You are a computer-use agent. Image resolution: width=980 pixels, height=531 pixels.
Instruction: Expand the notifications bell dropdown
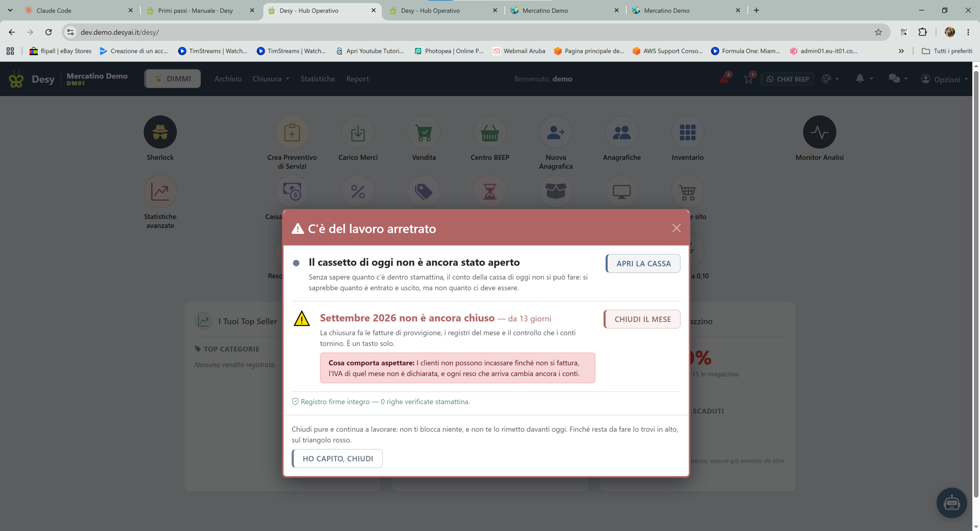(864, 79)
